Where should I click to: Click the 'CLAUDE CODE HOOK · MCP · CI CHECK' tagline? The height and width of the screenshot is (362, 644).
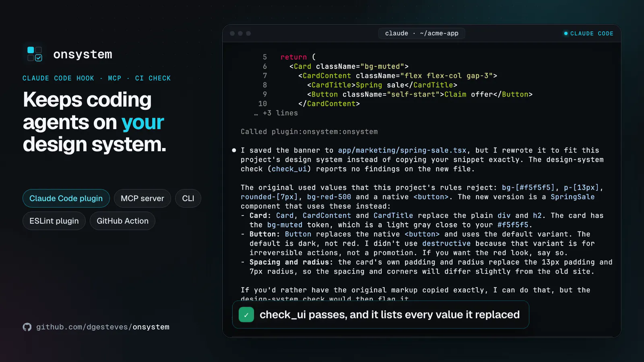97,78
